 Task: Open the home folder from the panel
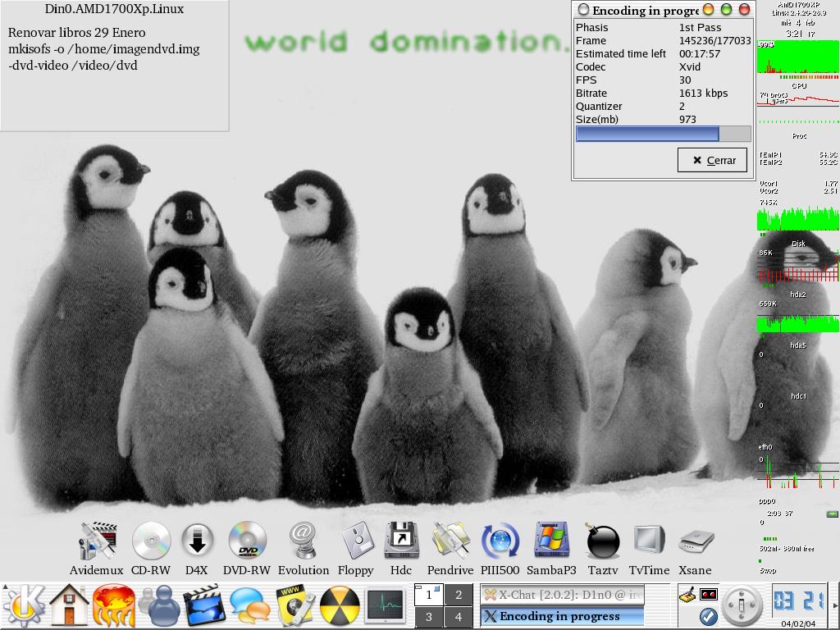point(69,607)
